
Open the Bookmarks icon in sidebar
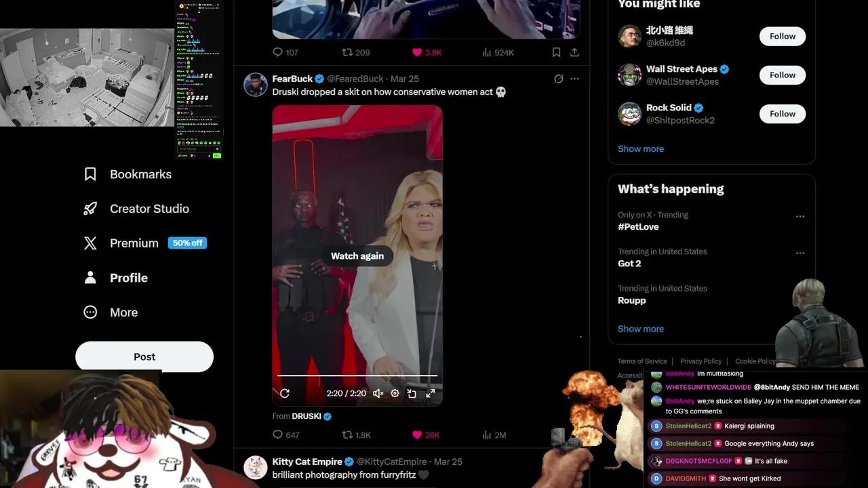90,174
